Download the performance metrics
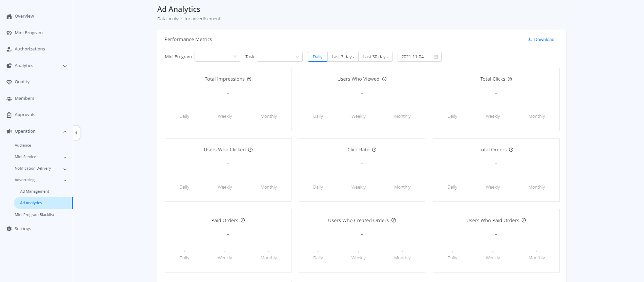The image size is (644, 282). (541, 40)
